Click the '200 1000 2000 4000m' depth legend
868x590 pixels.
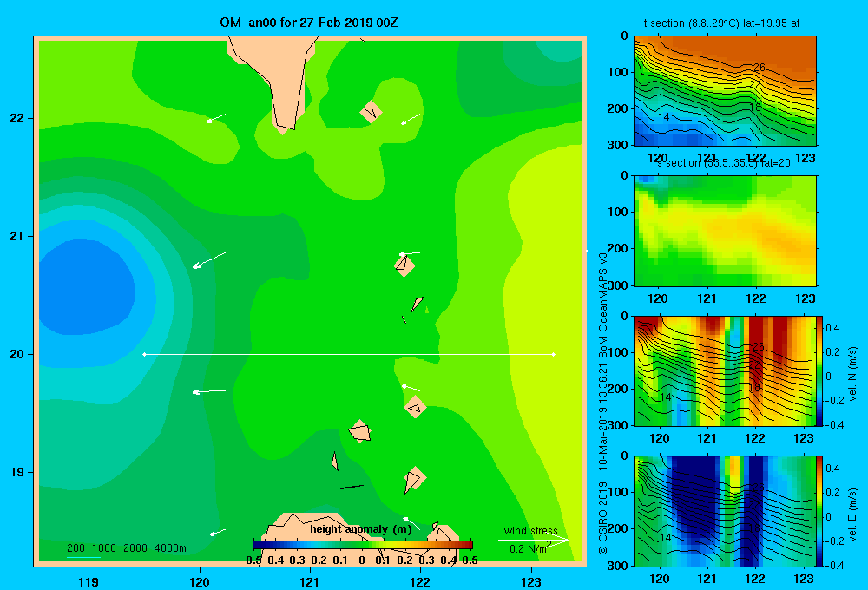tap(127, 548)
